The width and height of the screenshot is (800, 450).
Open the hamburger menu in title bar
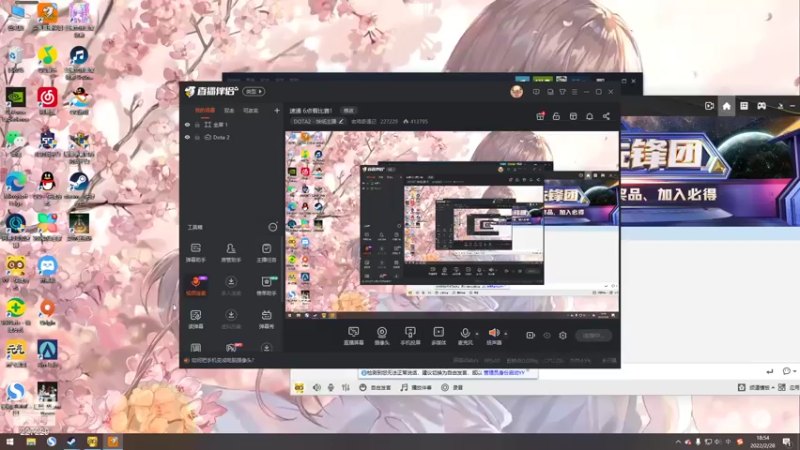(x=574, y=92)
